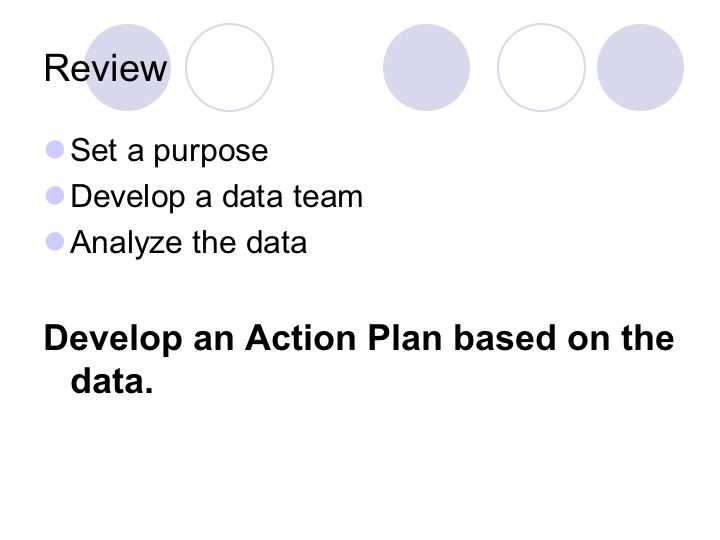Click the word 'Action' in the bold sentence
This screenshot has width=720, height=540.
coord(301,338)
